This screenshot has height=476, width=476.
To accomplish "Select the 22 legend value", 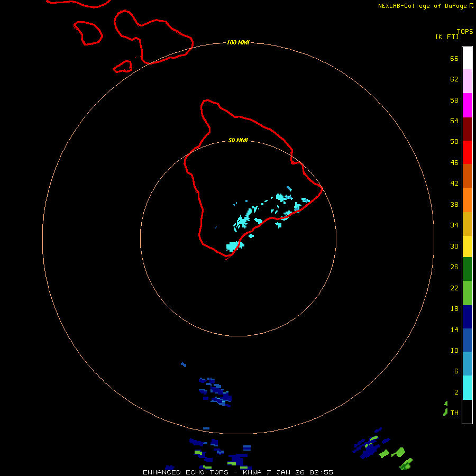I will (x=454, y=288).
